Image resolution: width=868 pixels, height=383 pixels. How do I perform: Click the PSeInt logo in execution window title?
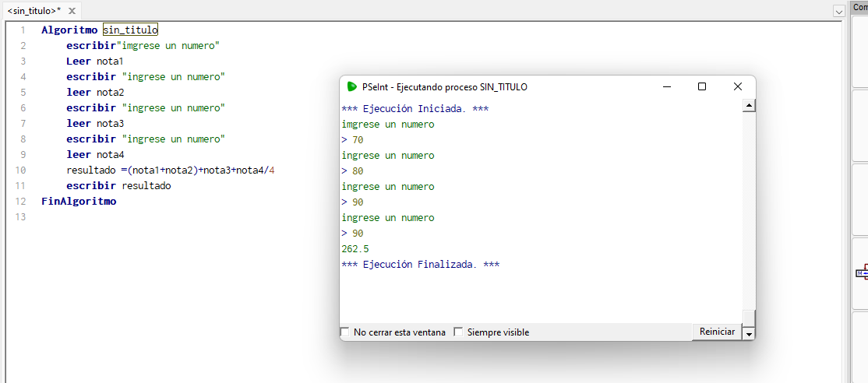(x=352, y=86)
